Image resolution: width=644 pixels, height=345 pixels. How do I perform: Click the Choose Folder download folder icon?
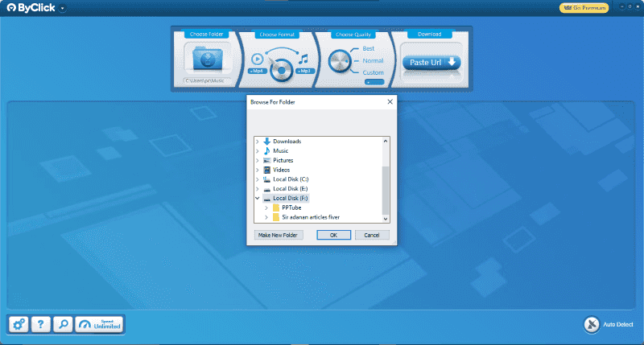[207, 58]
